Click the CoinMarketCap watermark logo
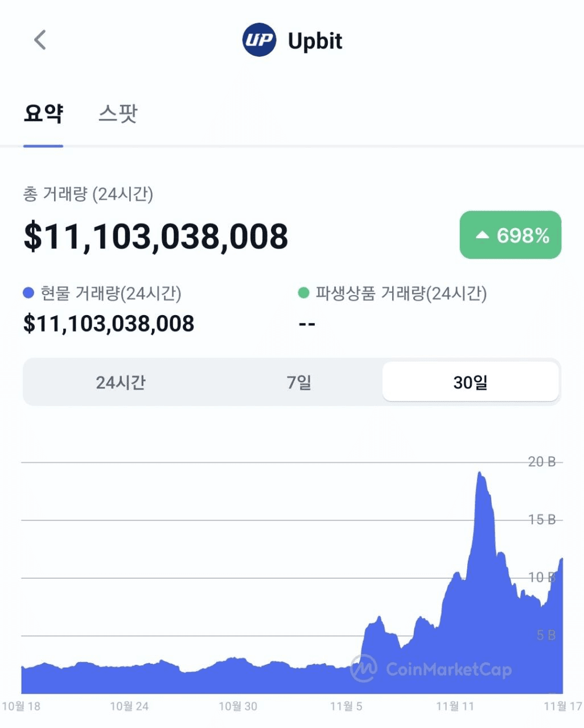Viewport: 584px width, 728px height. [x=363, y=668]
